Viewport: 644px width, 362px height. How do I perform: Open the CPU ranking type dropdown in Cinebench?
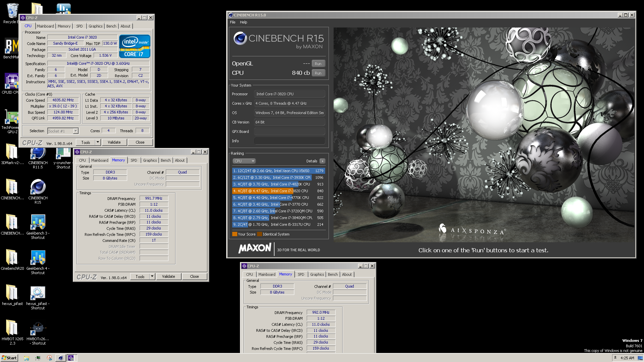coord(244,161)
